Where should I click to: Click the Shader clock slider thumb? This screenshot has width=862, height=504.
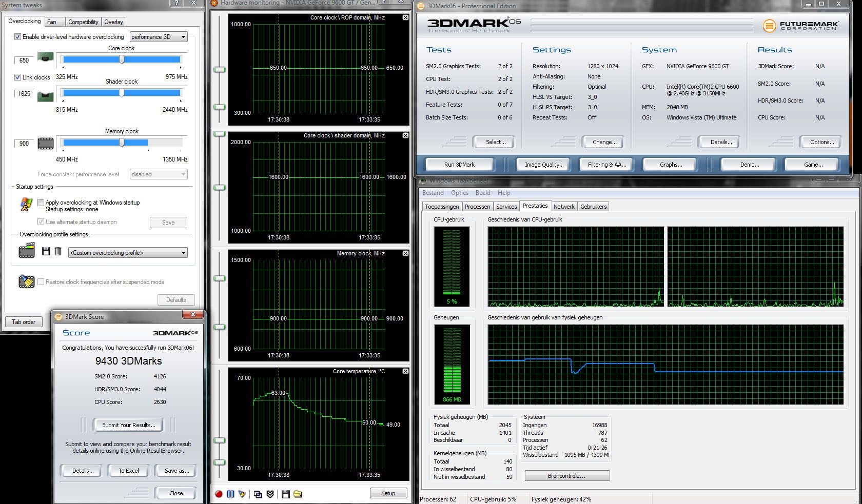click(x=122, y=93)
